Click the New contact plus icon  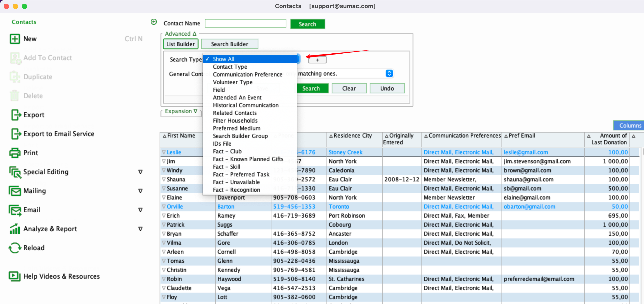point(15,39)
